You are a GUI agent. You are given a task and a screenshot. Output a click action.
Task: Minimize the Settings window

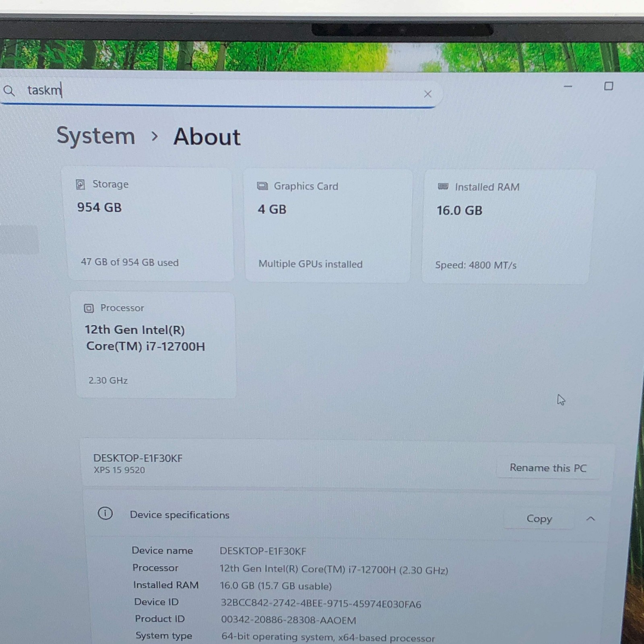[568, 86]
